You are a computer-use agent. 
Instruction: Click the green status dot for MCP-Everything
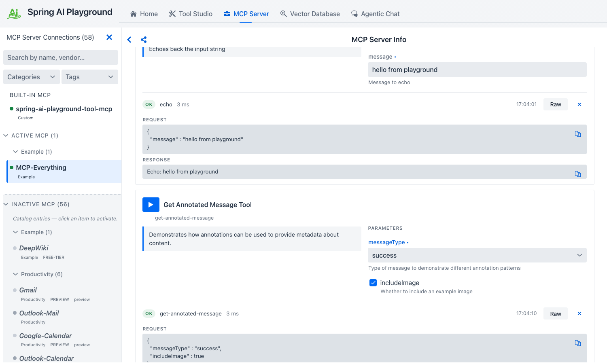click(x=12, y=167)
